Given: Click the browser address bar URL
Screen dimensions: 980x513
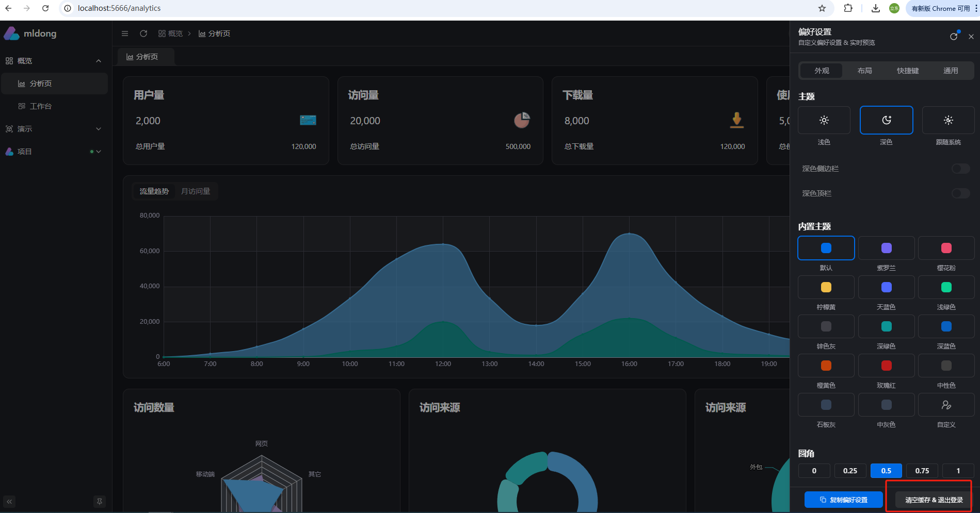Looking at the screenshot, I should [119, 8].
